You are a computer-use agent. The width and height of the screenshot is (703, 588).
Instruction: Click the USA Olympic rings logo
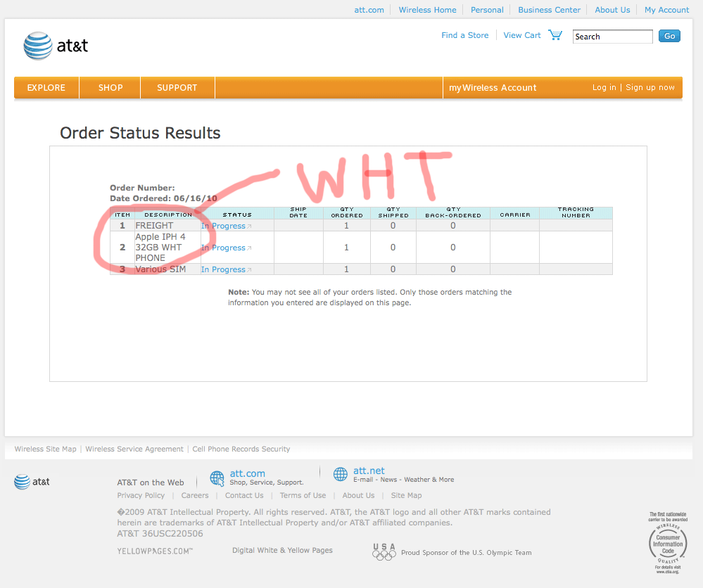tap(384, 551)
